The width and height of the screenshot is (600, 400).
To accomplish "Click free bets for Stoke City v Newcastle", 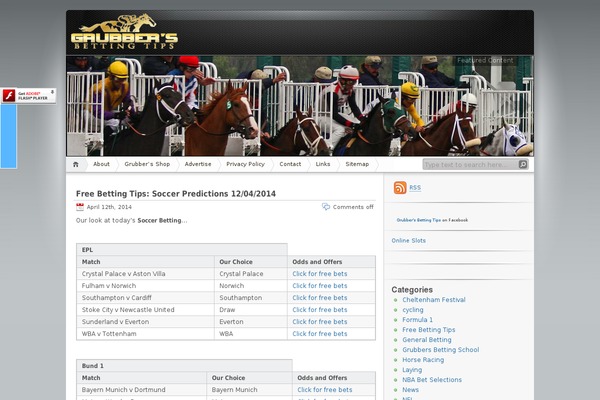I will (320, 310).
